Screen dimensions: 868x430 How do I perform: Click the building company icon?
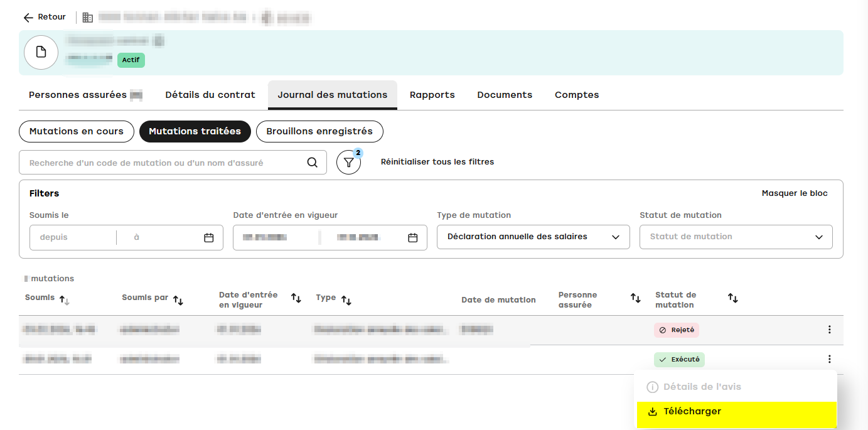[x=88, y=18]
